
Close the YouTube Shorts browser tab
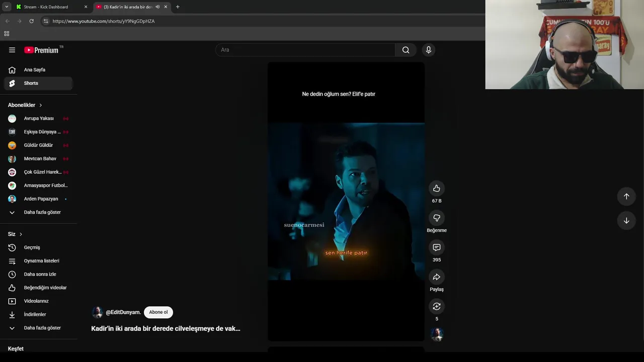166,7
